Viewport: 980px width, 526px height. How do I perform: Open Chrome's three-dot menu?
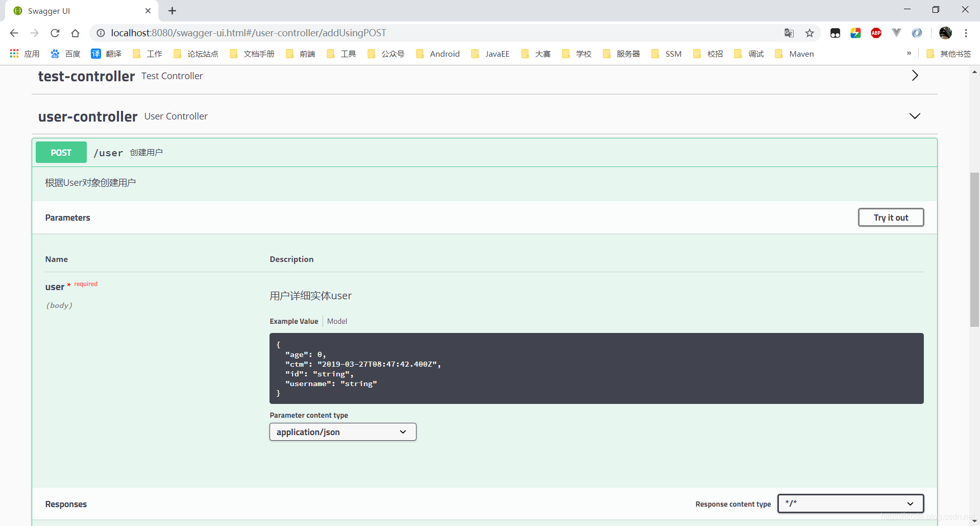[966, 33]
